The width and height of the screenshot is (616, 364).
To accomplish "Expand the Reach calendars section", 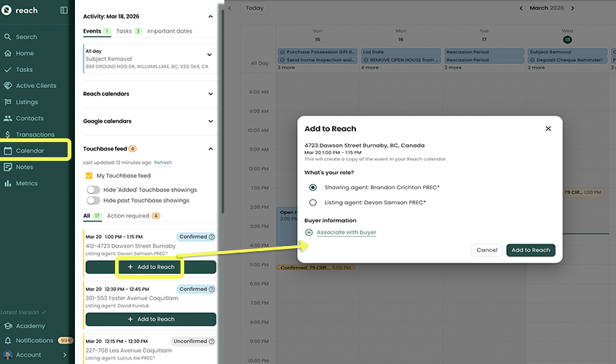I will [x=210, y=94].
